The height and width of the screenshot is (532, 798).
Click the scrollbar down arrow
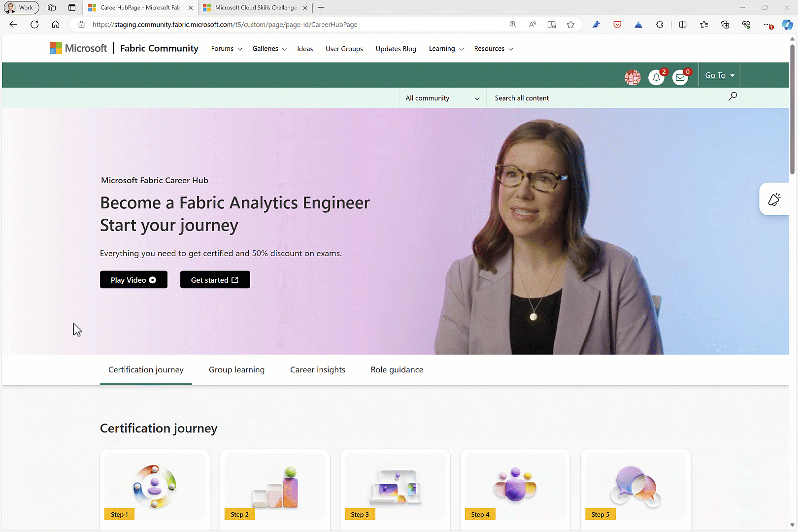coord(793,525)
